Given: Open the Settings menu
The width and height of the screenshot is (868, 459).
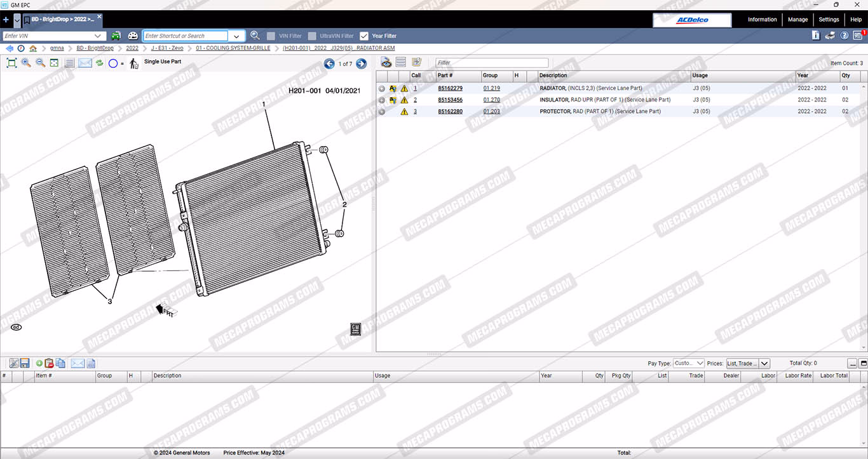Looking at the screenshot, I should [828, 20].
